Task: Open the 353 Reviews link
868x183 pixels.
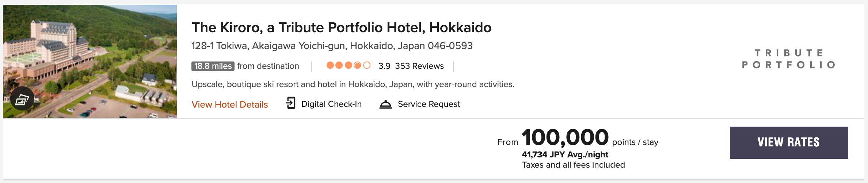Action: click(x=419, y=66)
